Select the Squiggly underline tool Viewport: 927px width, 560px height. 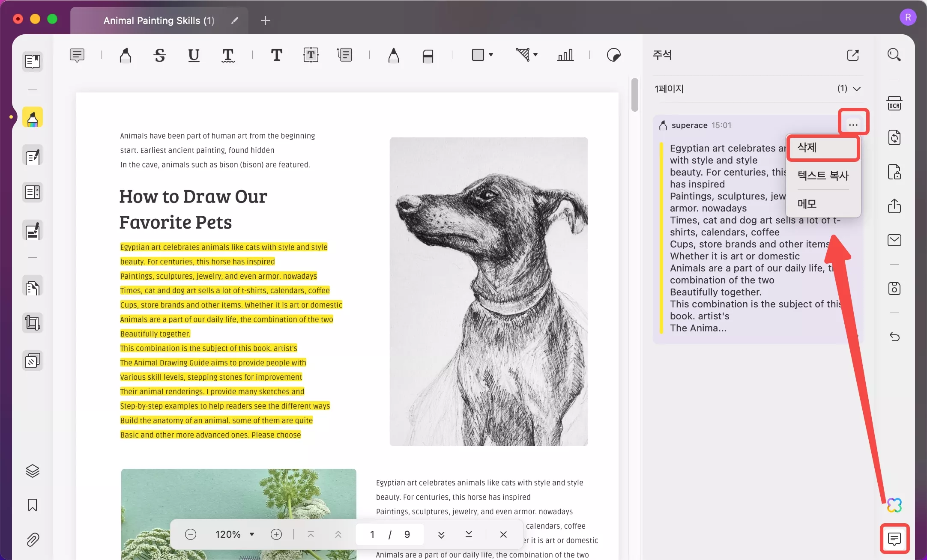[x=228, y=55]
